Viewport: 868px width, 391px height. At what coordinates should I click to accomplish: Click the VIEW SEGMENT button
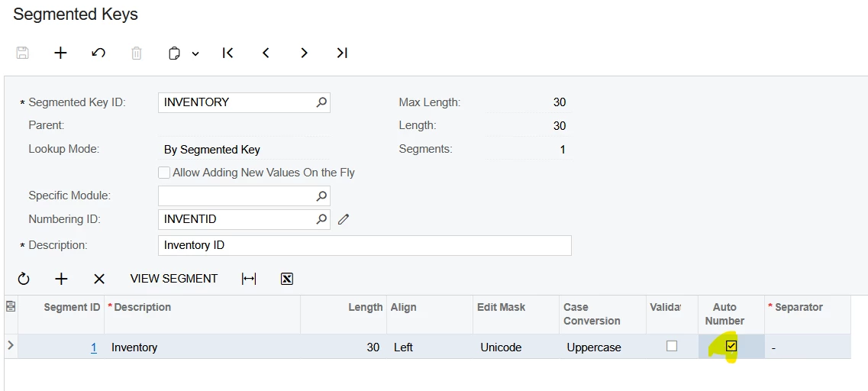pos(174,279)
